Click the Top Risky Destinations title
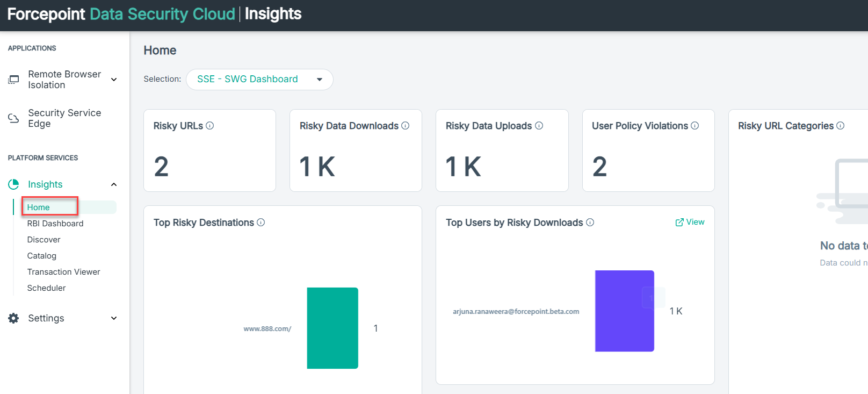The width and height of the screenshot is (868, 394). click(204, 223)
